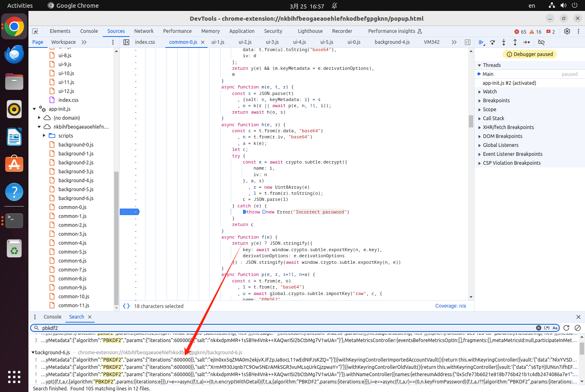Open the Application panel tab
Viewport: 585px width, 392px height.
[x=242, y=31]
